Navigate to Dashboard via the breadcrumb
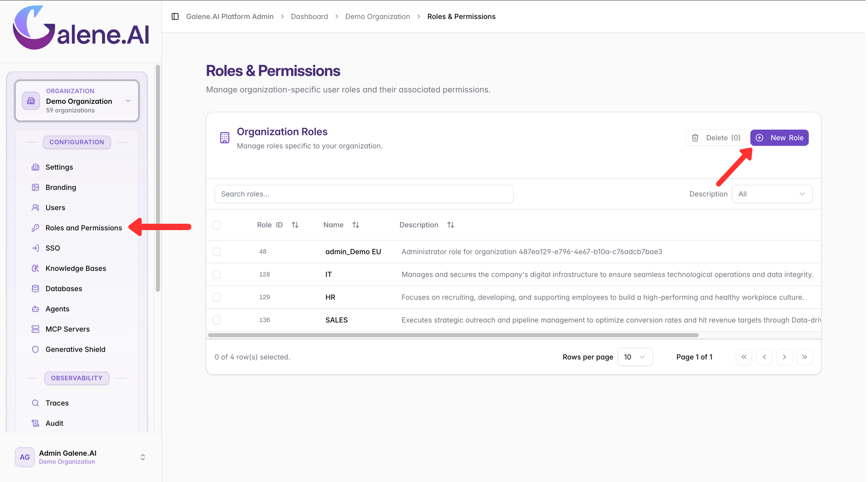 [309, 16]
